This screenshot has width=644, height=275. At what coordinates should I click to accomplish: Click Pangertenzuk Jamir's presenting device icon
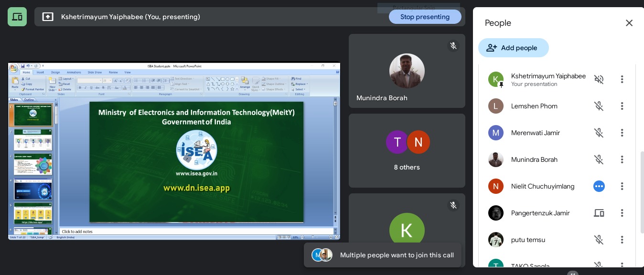coord(599,213)
